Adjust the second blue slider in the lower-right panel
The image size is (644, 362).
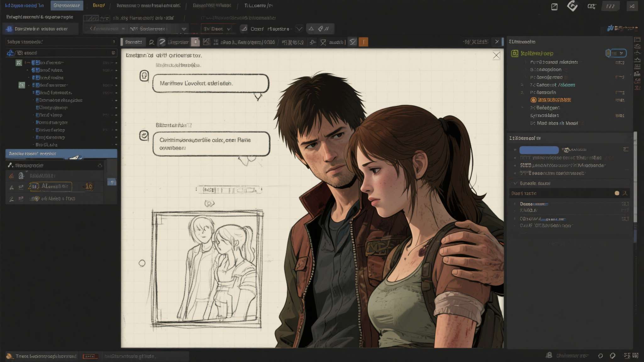pos(553,219)
